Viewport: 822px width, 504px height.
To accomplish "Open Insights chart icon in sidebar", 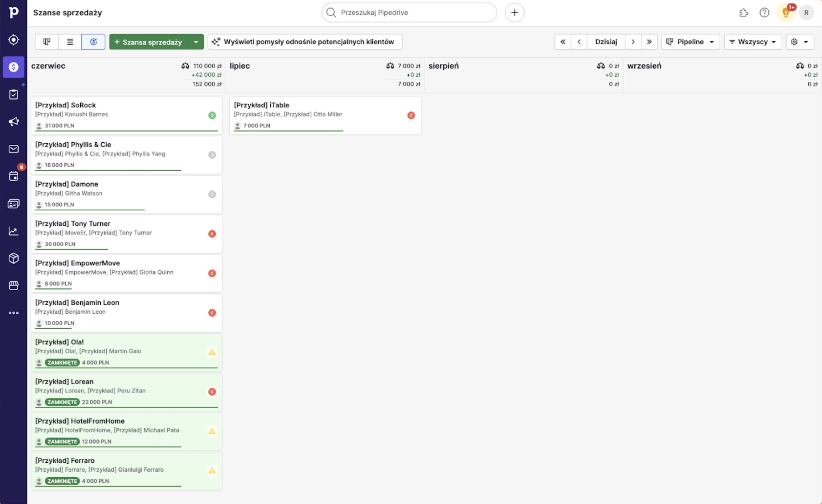I will click(x=13, y=231).
